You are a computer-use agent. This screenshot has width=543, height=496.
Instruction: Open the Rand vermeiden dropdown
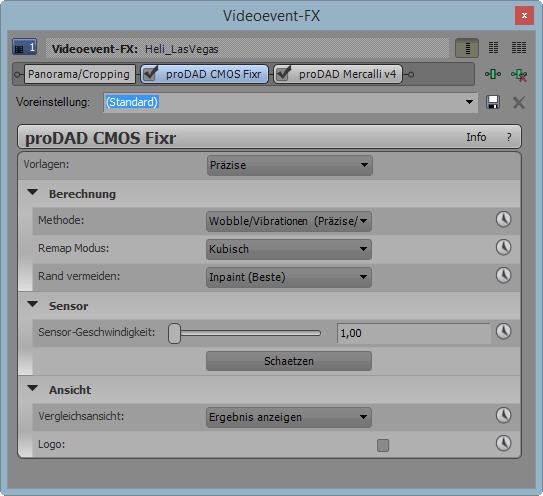point(289,277)
